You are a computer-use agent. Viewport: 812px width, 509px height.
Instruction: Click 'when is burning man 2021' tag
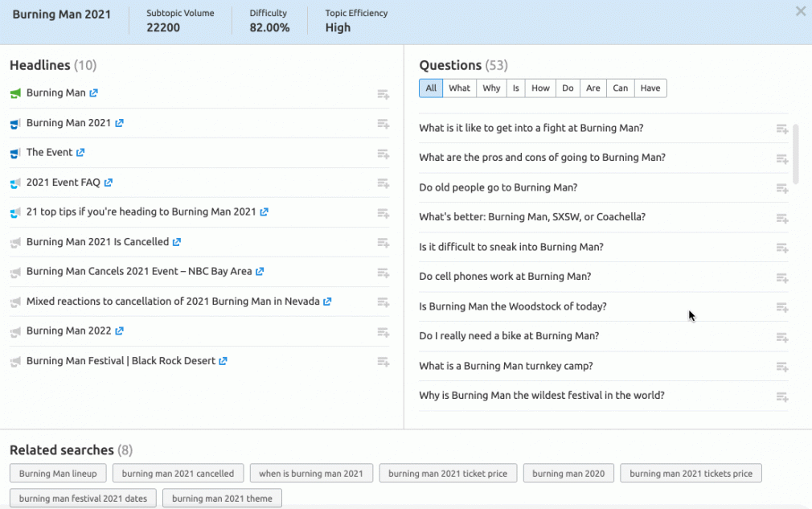(x=311, y=474)
